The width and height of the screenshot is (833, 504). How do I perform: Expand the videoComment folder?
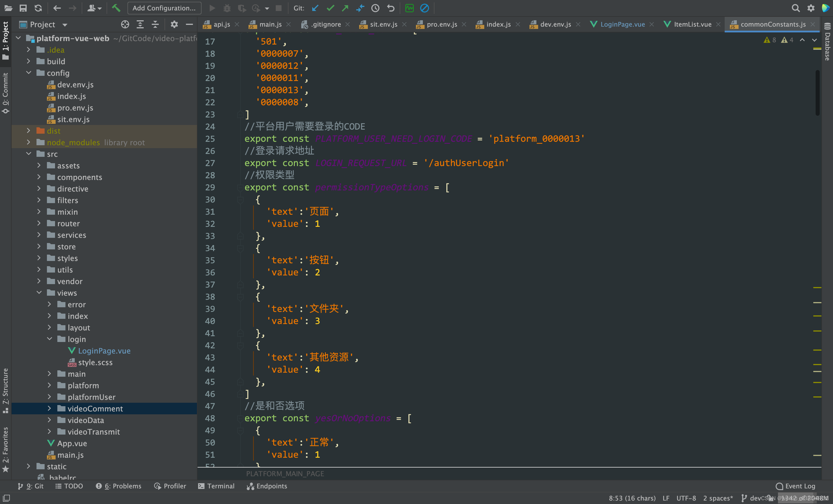[x=49, y=409]
